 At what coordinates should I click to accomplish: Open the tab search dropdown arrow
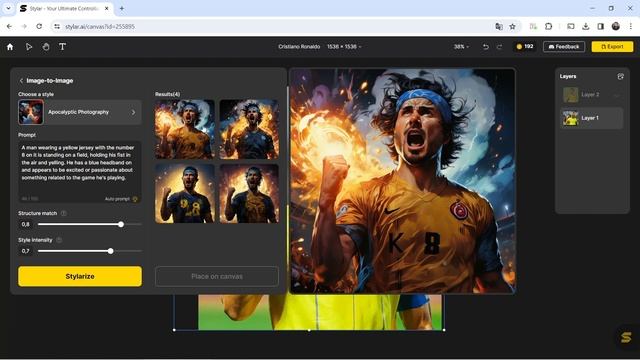tap(8, 8)
